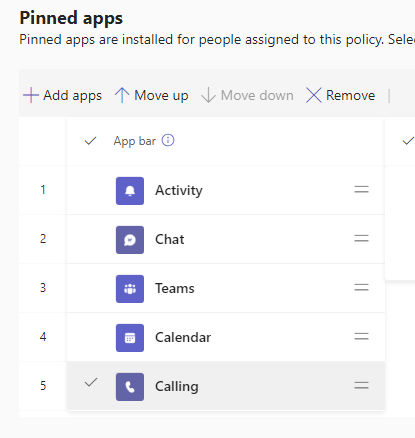
Task: Click the Calling phone app icon
Action: point(130,387)
